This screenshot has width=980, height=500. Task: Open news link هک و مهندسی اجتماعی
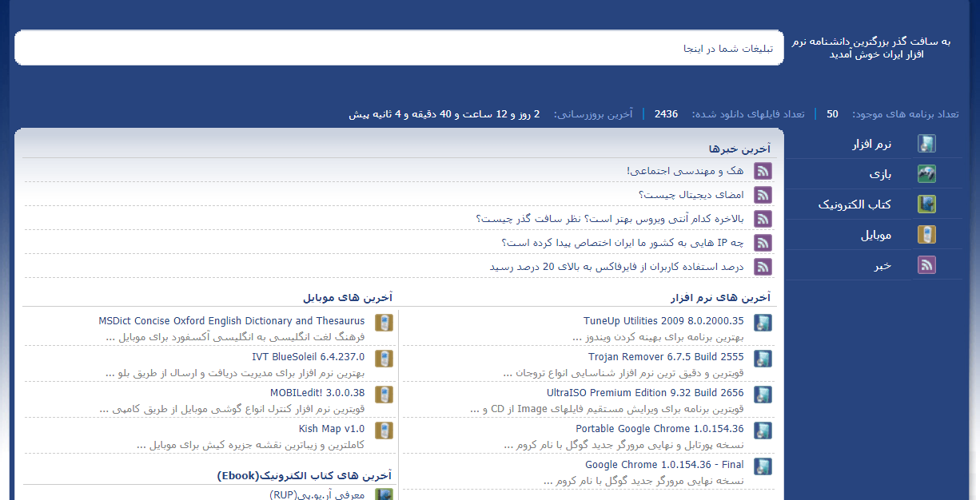685,171
